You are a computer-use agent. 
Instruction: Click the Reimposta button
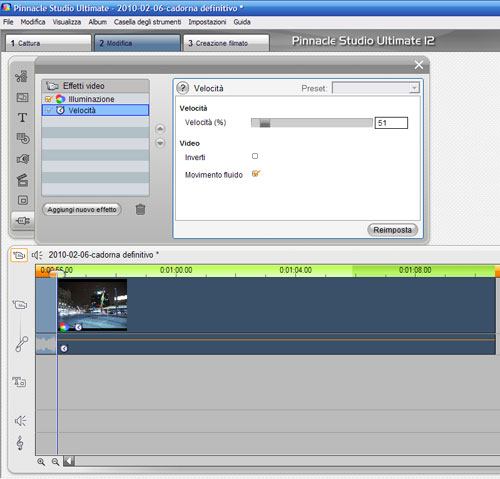coord(392,230)
